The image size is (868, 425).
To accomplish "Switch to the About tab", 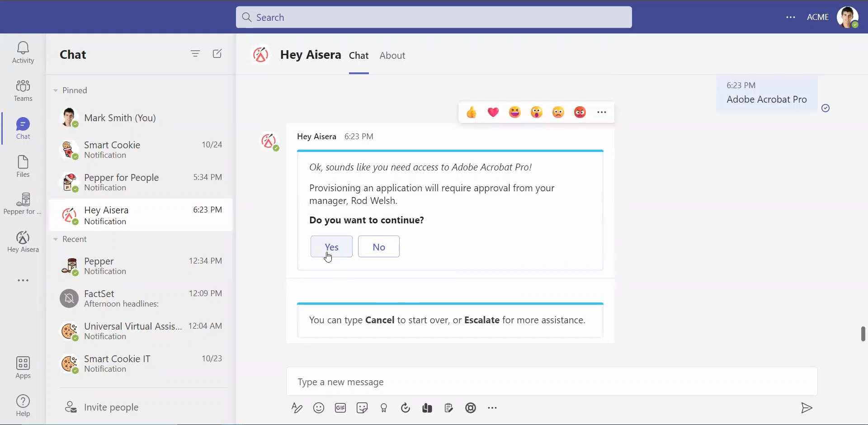I will [392, 55].
